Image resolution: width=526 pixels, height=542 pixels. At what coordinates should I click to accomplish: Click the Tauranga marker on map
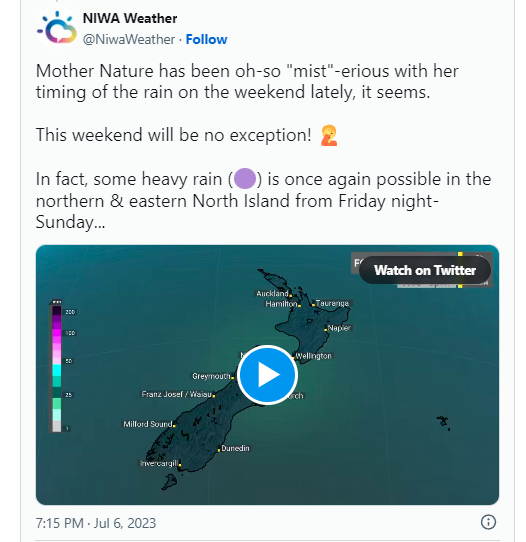313,305
